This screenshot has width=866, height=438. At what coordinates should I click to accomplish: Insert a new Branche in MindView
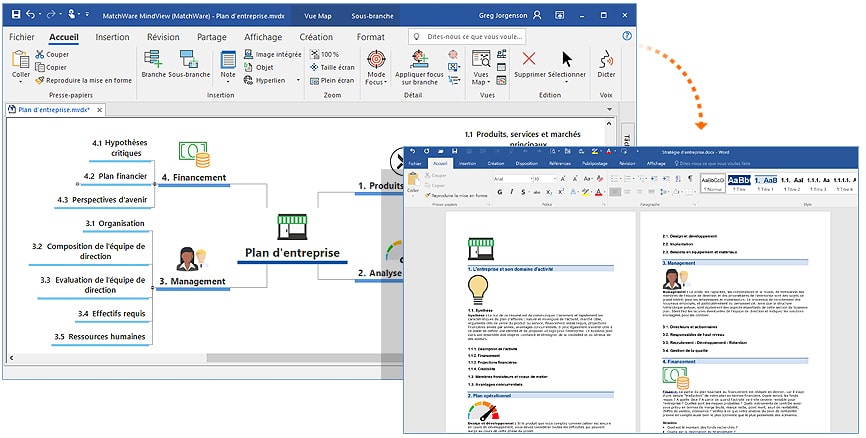(153, 64)
